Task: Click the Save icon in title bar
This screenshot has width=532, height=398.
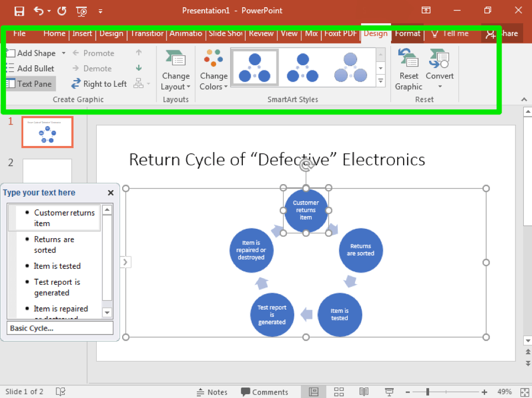Action: tap(19, 11)
